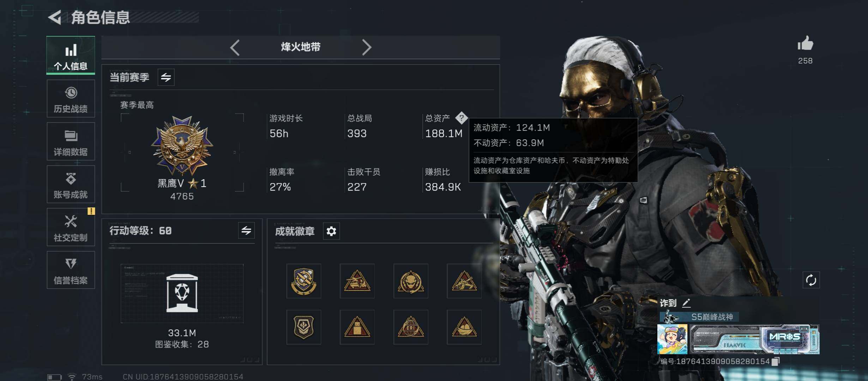
Task: Click the player avatar picture
Action: pyautogui.click(x=672, y=339)
